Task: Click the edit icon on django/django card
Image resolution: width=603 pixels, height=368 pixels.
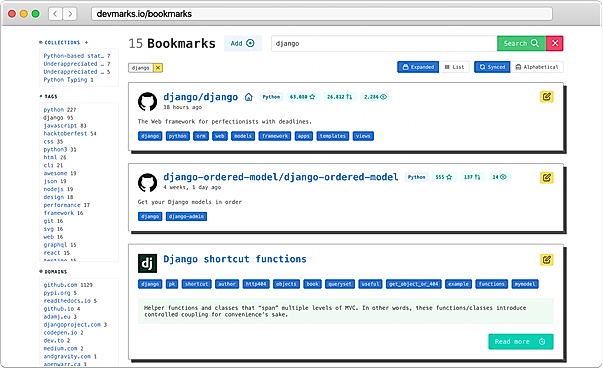Action: (x=546, y=97)
